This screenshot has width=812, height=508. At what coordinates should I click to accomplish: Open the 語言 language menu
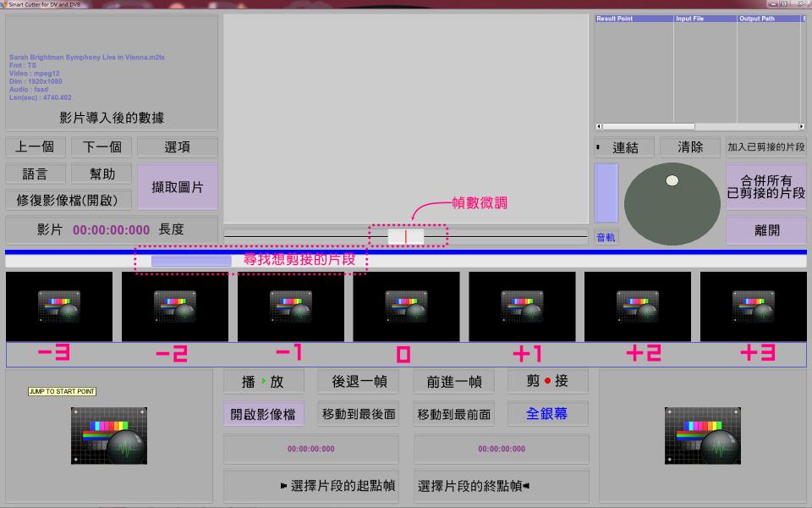(35, 174)
